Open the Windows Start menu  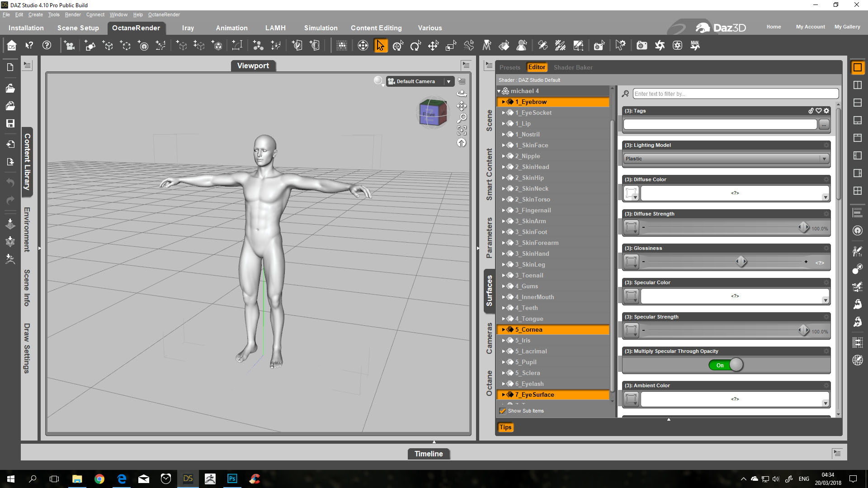(x=11, y=479)
